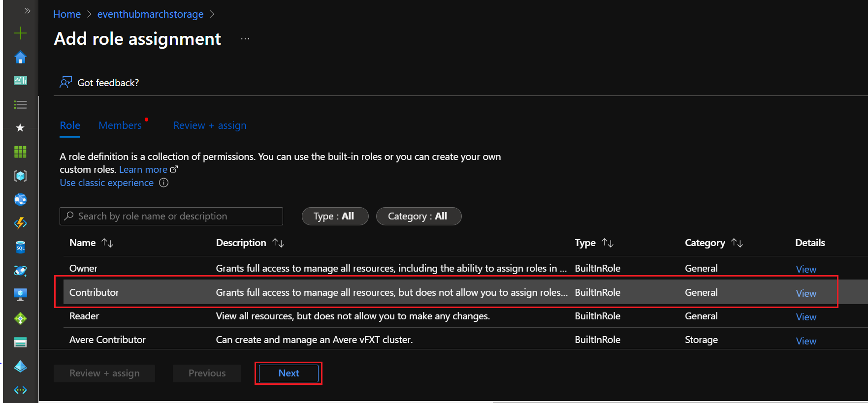Image resolution: width=868 pixels, height=403 pixels.
Task: Open the Category : All filter
Action: click(418, 217)
